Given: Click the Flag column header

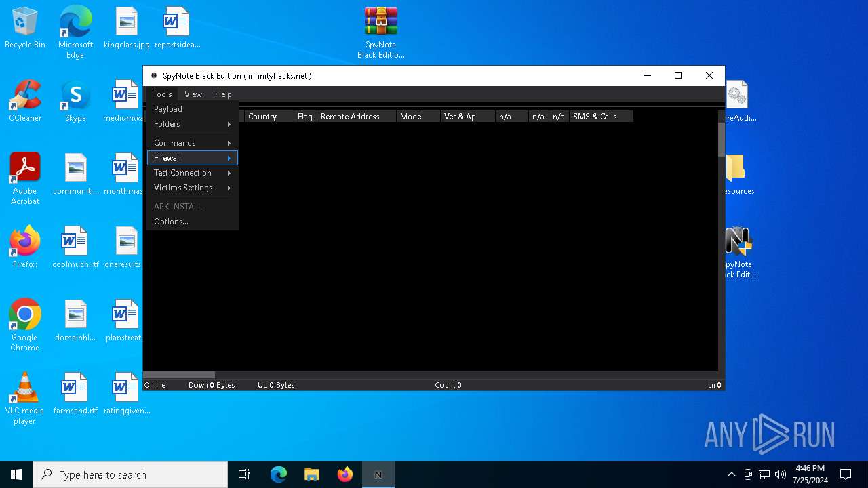Looking at the screenshot, I should pos(305,117).
